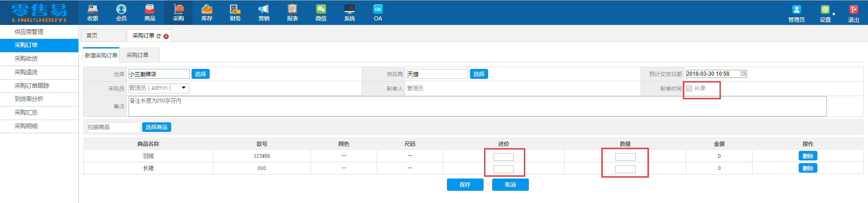868x203 pixels.
Task: Open the 收银 cashier module
Action: [93, 13]
